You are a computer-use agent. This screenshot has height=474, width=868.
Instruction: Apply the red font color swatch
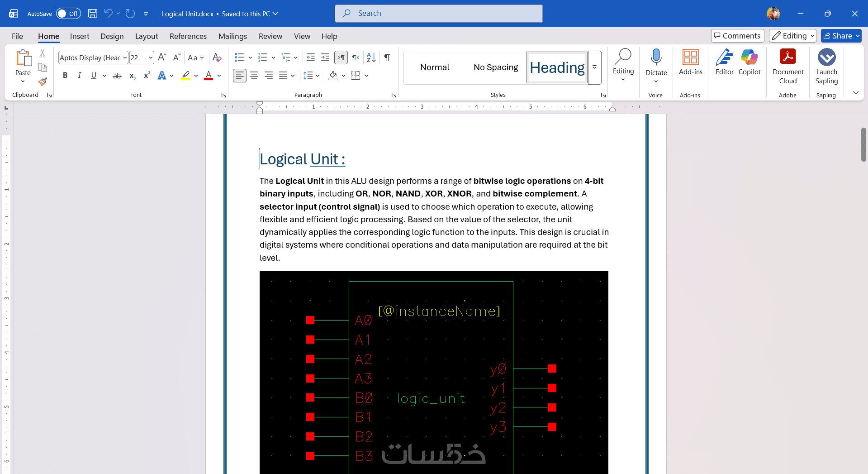(209, 76)
